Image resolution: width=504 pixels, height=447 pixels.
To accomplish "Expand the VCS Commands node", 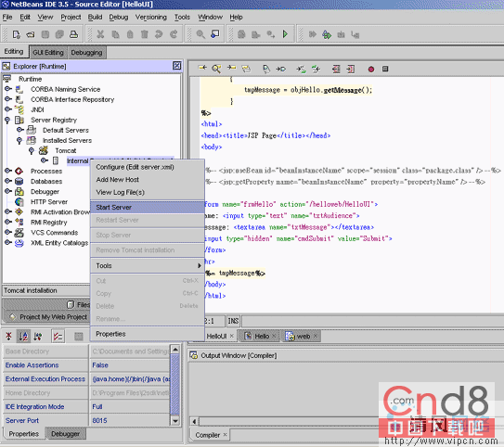I will point(8,232).
